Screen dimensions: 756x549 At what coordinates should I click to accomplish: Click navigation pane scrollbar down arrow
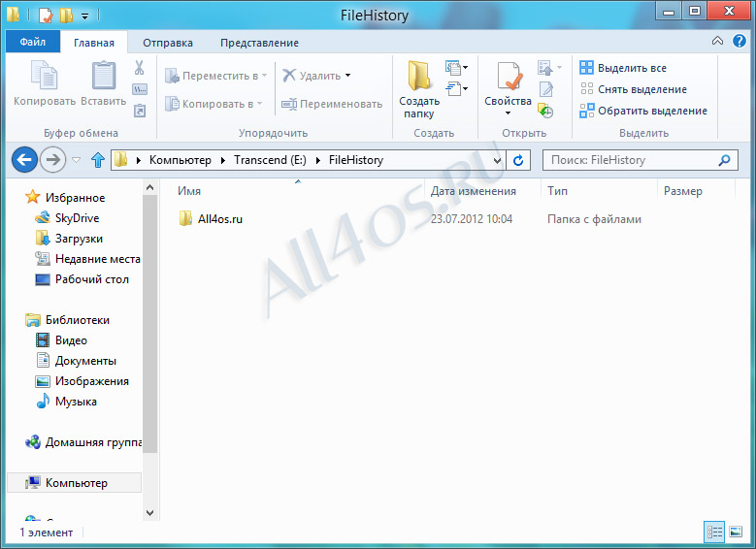tap(150, 512)
